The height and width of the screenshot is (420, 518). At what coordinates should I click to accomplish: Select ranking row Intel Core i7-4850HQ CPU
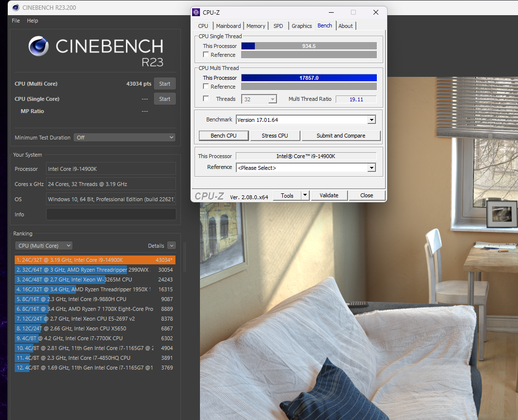(95, 358)
